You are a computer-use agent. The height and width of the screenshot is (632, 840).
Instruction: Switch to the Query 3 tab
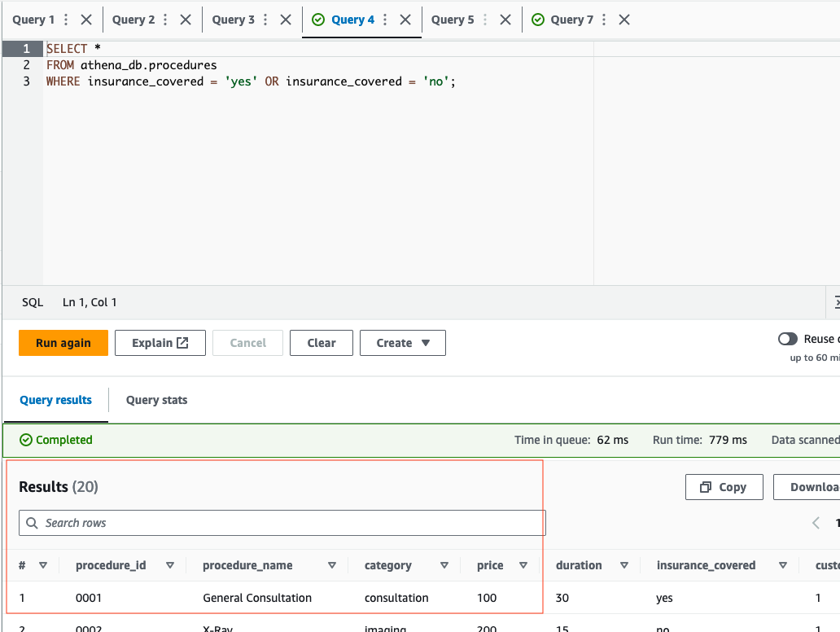coord(233,20)
